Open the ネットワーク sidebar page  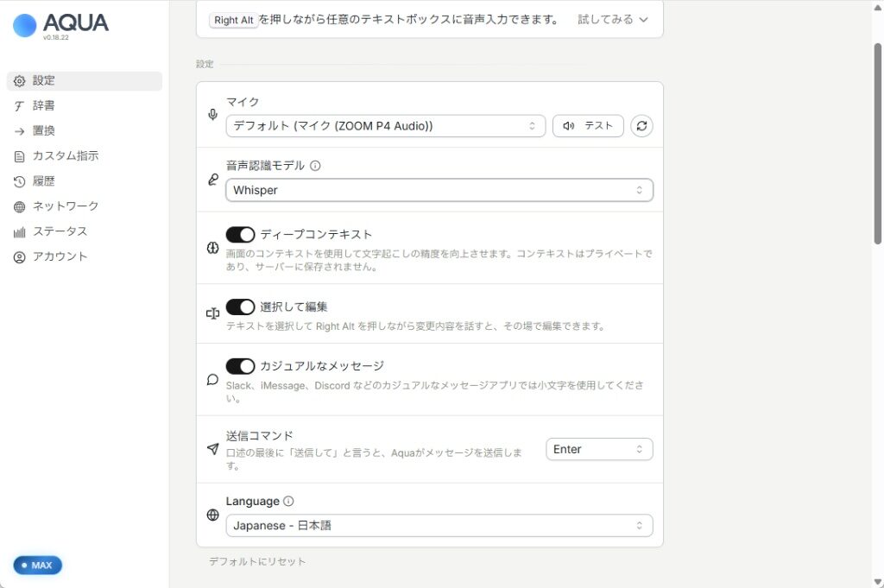point(85,206)
